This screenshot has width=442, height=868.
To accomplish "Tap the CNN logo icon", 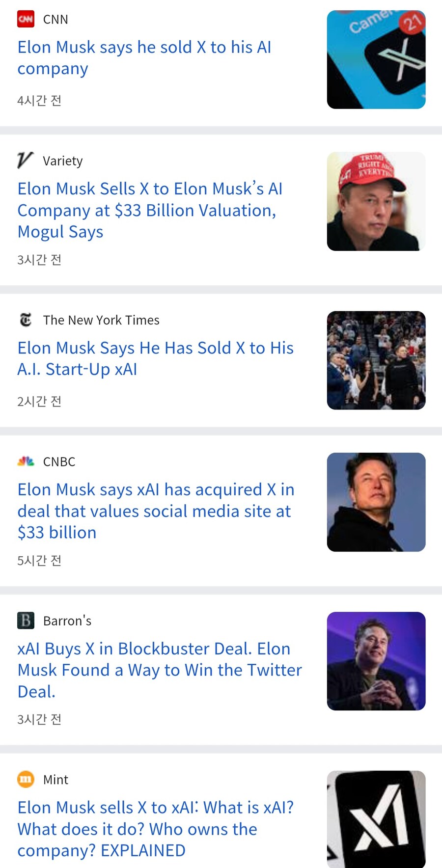I will [x=26, y=19].
